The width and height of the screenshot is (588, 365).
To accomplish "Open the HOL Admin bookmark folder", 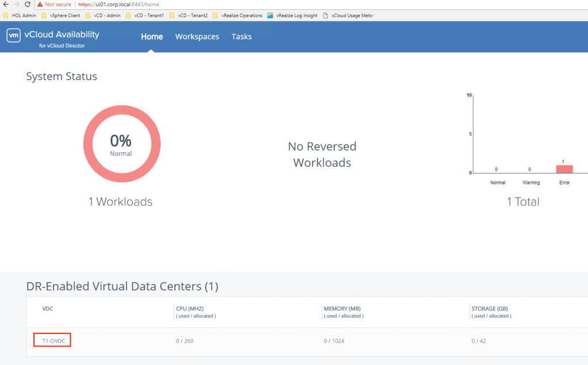I will [x=20, y=16].
